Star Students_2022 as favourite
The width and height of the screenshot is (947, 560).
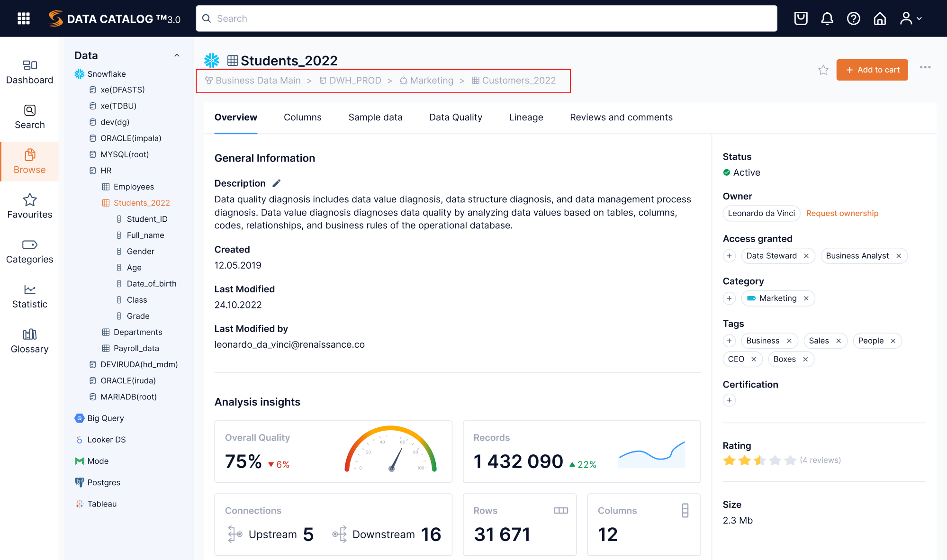(823, 70)
